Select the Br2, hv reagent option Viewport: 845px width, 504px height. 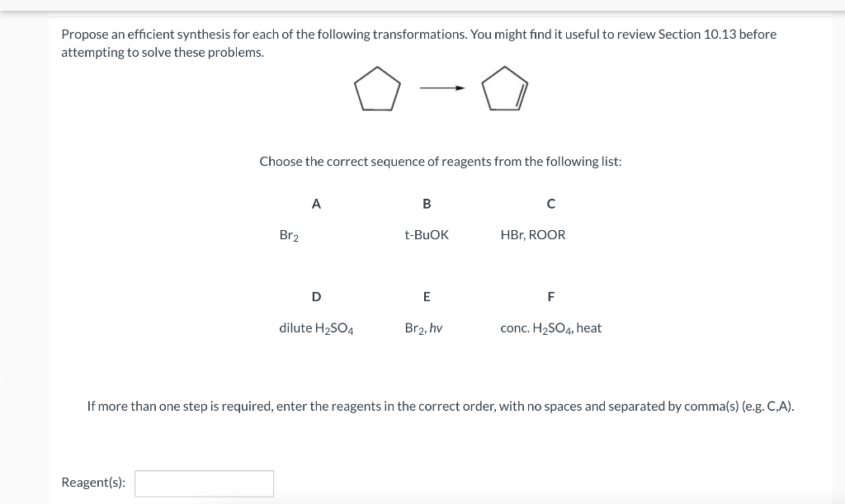[423, 327]
